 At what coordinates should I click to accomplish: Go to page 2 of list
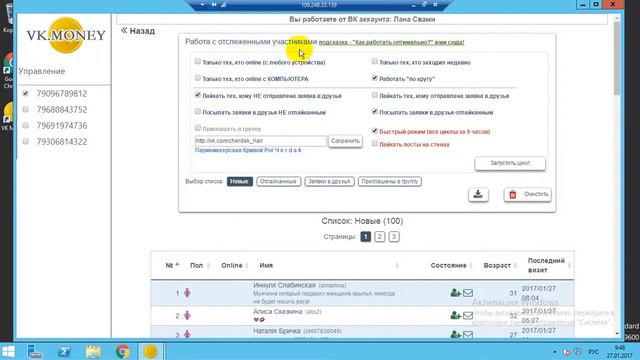click(x=380, y=237)
